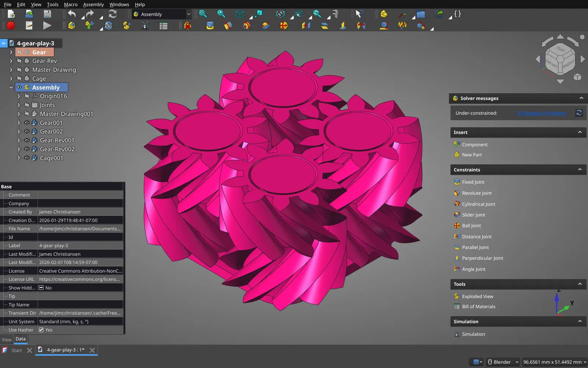This screenshot has width=588, height=368.
Task: Click the solver refresh icon beside Under-constrained
Action: tap(579, 113)
